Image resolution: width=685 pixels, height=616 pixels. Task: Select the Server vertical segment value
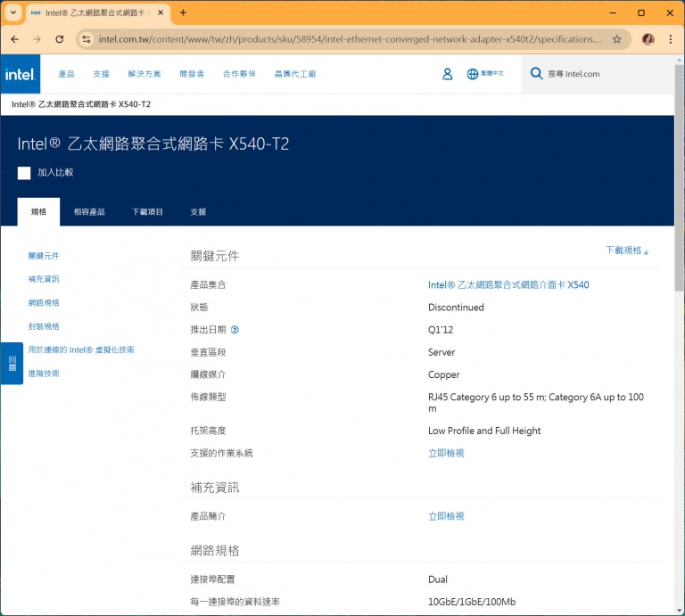[x=442, y=352]
